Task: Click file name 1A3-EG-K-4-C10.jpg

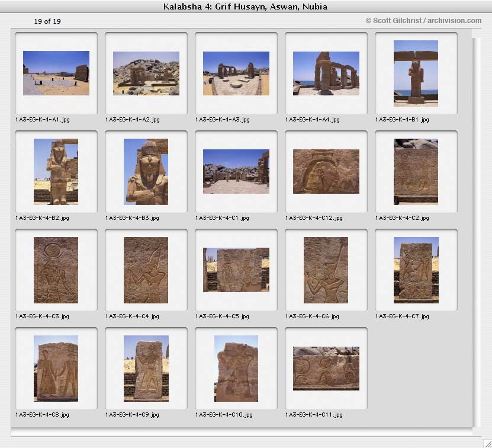Action: [x=224, y=415]
